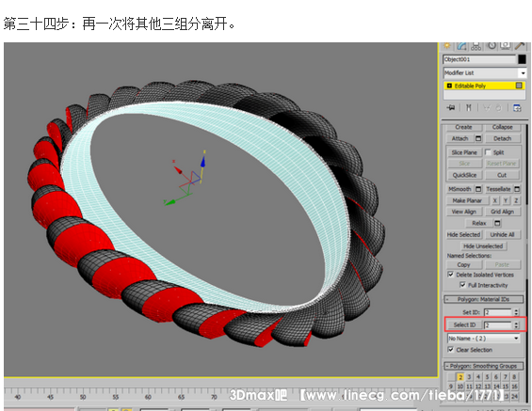Click Select ID spinner arrows
This screenshot has height=411, width=532.
point(516,324)
